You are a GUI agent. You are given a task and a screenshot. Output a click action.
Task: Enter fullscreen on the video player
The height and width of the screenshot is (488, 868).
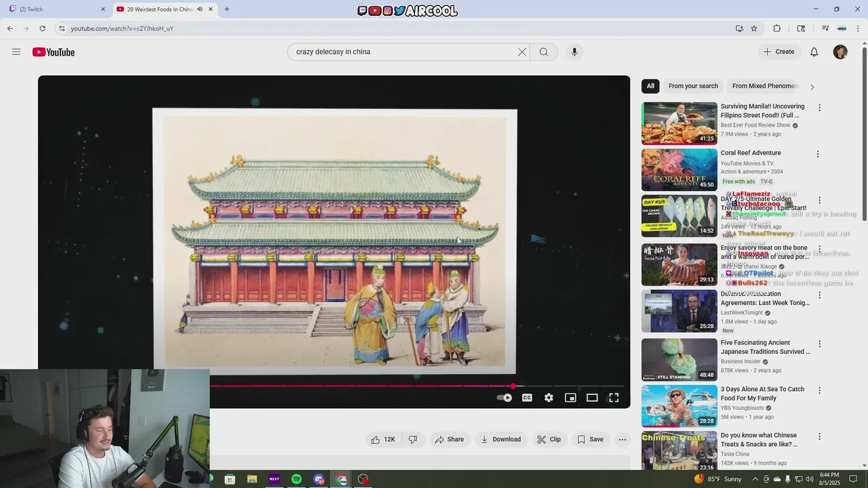614,398
